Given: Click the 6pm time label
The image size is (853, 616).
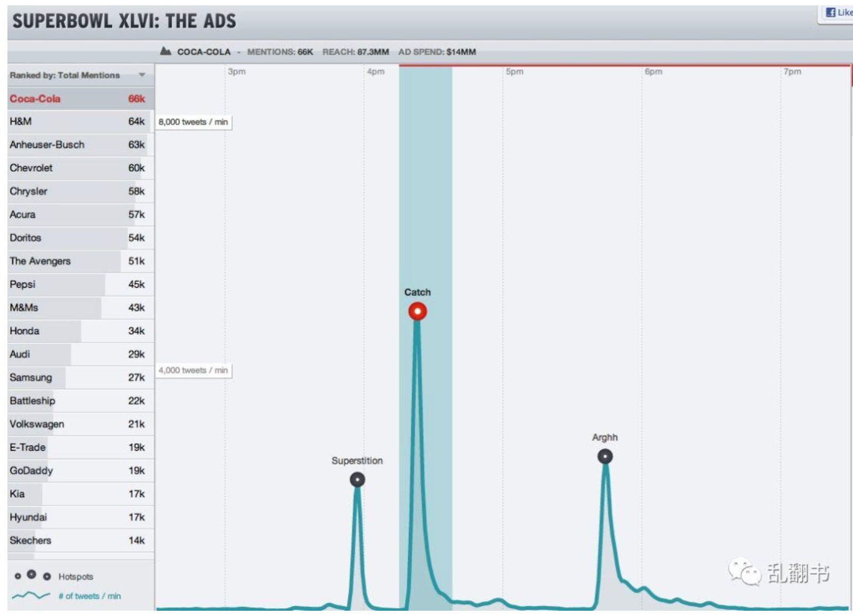Looking at the screenshot, I should (653, 71).
